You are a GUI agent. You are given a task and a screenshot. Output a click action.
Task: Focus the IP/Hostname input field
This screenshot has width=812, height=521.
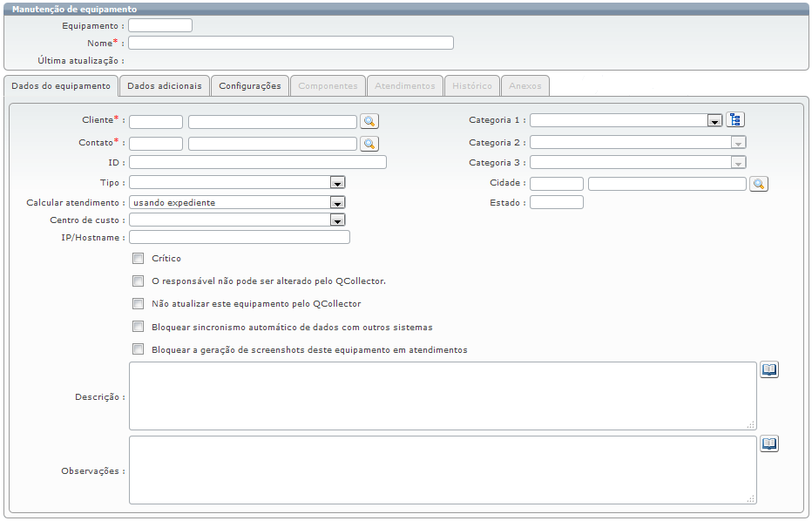pyautogui.click(x=240, y=237)
